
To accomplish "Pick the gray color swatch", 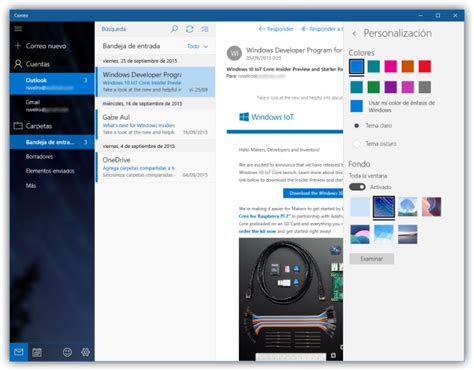I will [x=425, y=87].
